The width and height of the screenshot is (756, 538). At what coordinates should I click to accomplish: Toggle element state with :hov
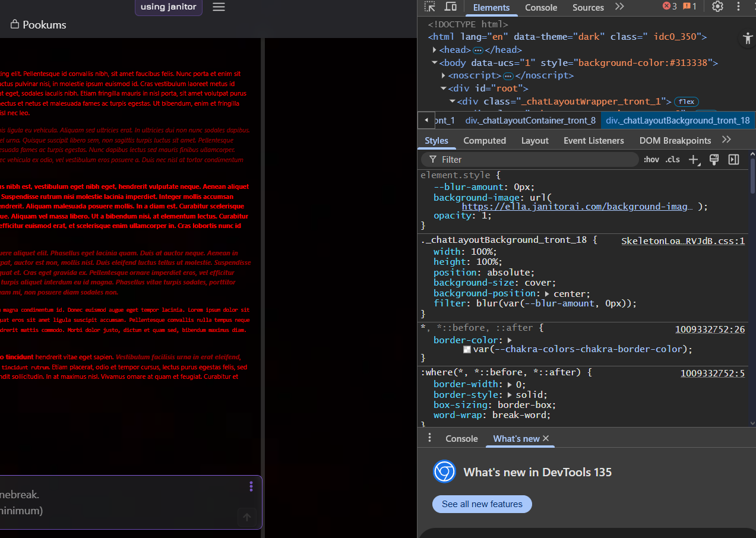(x=651, y=159)
